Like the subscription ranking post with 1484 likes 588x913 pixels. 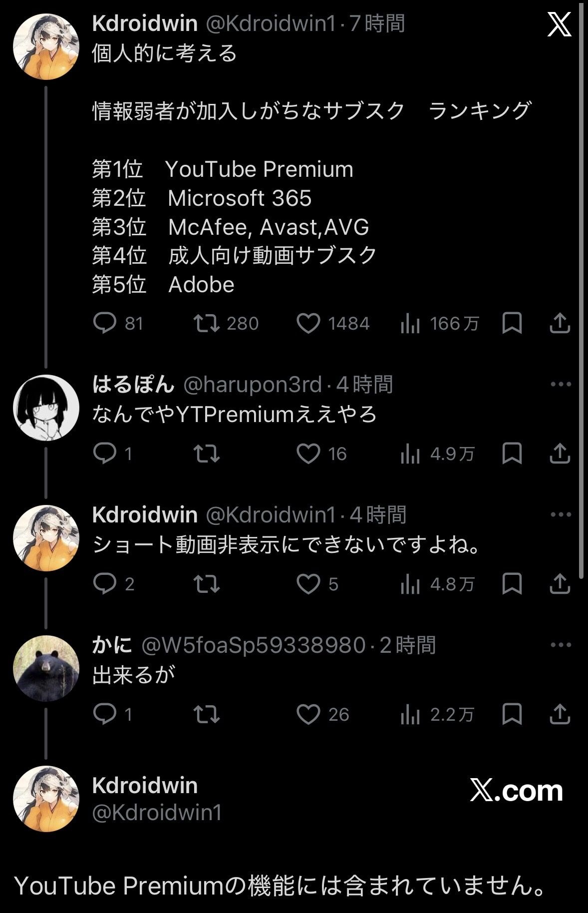pyautogui.click(x=308, y=324)
